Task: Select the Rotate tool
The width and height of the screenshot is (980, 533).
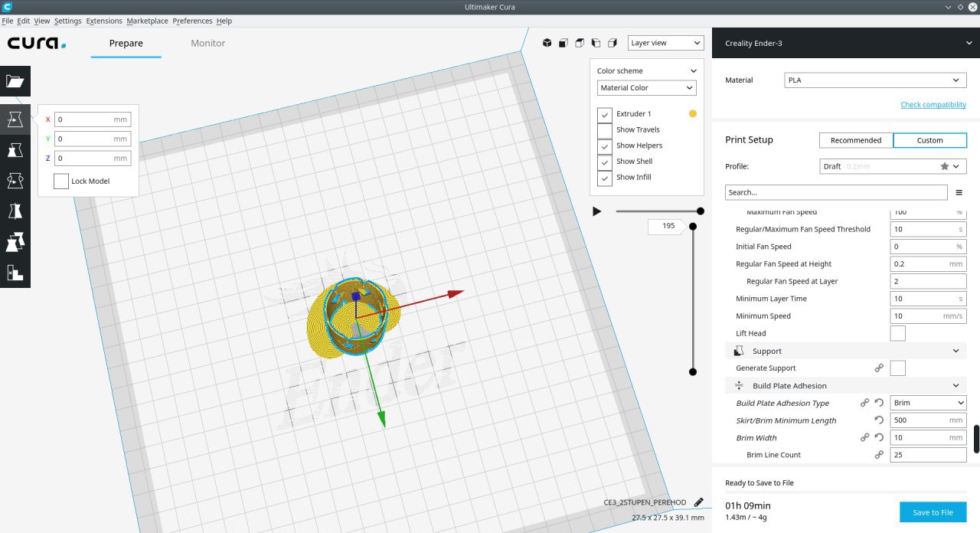Action: [15, 181]
